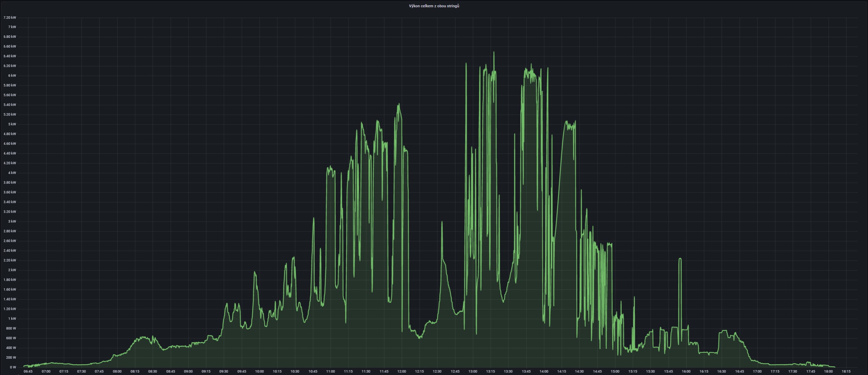Click the 3 kW power axis label
The height and width of the screenshot is (375, 868).
(12, 221)
